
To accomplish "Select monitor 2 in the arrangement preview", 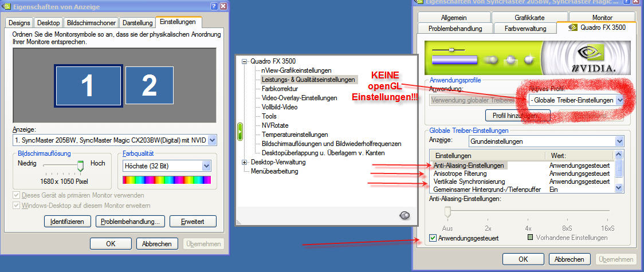I will pyautogui.click(x=149, y=85).
